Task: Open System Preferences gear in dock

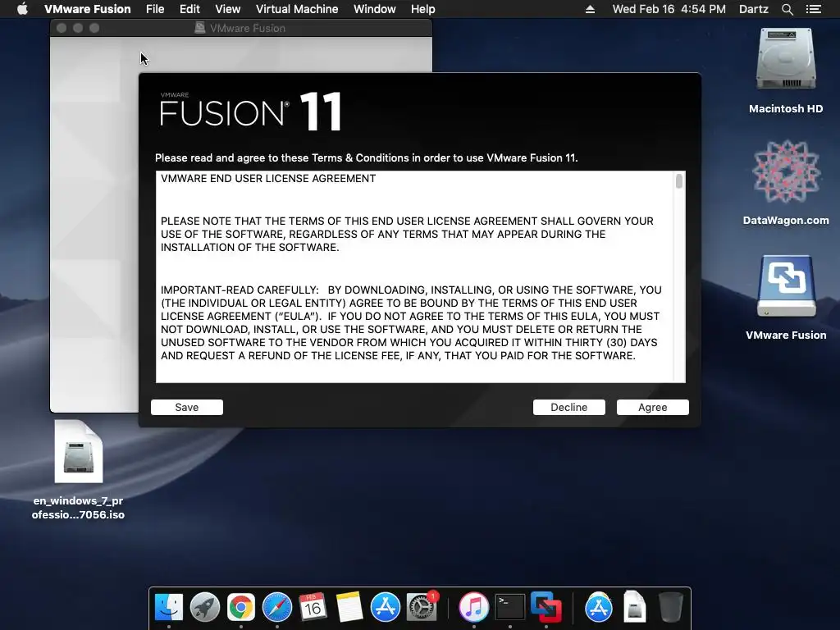Action: coord(422,608)
